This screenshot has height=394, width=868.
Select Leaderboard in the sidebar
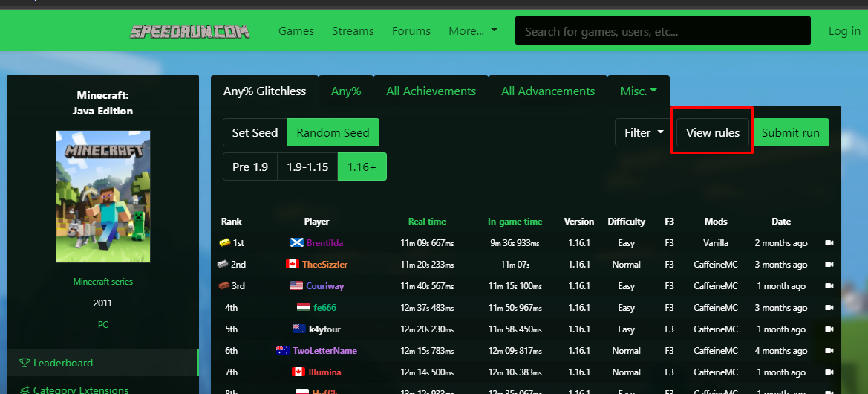point(103,363)
